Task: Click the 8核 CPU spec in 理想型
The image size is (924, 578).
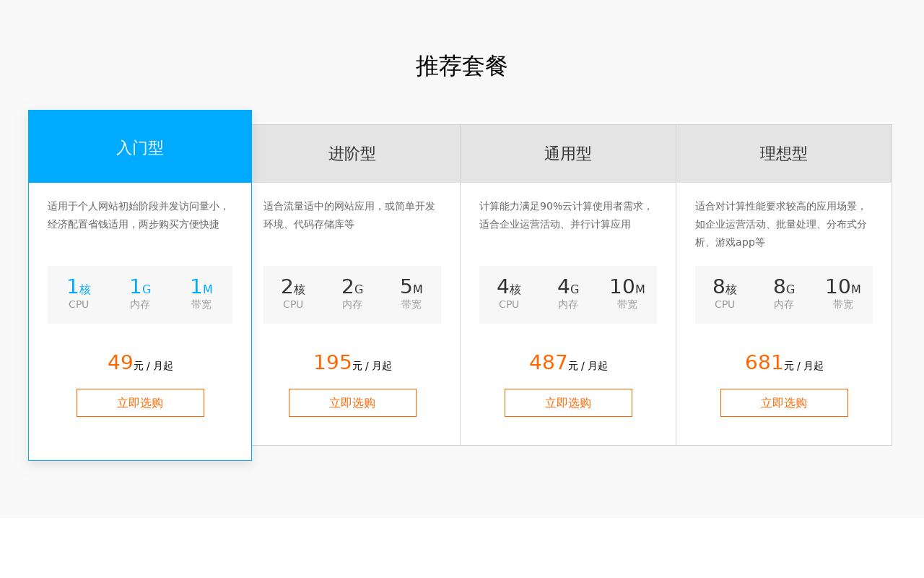Action: click(725, 294)
